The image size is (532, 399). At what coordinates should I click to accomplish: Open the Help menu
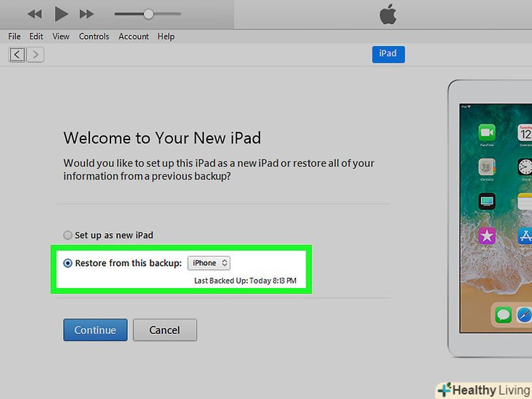pos(166,37)
